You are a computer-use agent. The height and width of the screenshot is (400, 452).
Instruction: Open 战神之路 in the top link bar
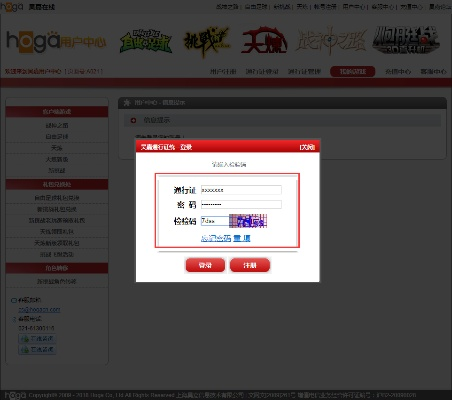[227, 7]
